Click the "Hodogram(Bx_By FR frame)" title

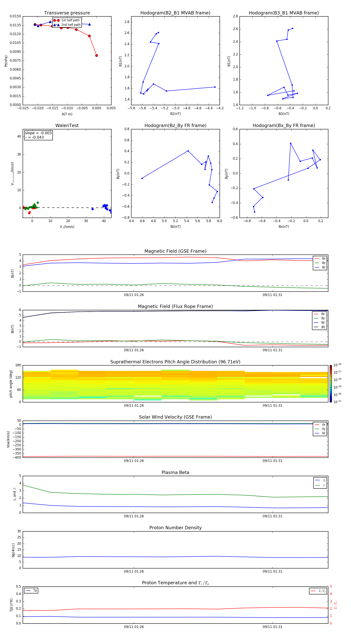284,125
